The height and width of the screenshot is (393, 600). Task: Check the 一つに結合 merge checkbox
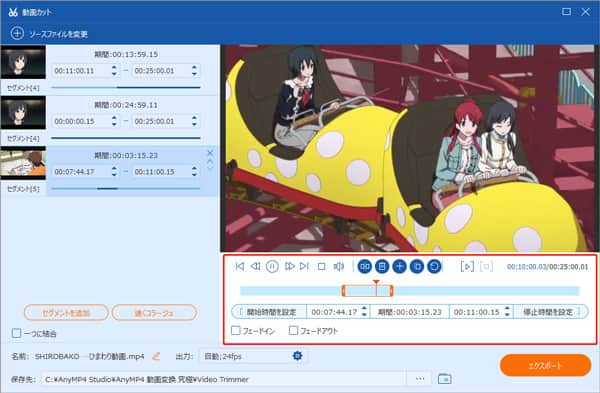[x=16, y=333]
